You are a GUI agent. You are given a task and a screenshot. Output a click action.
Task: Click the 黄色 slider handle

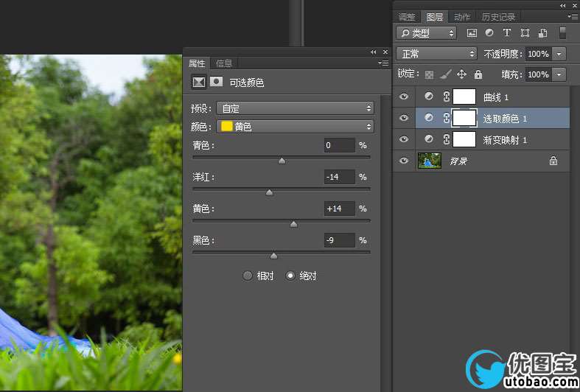coord(294,224)
